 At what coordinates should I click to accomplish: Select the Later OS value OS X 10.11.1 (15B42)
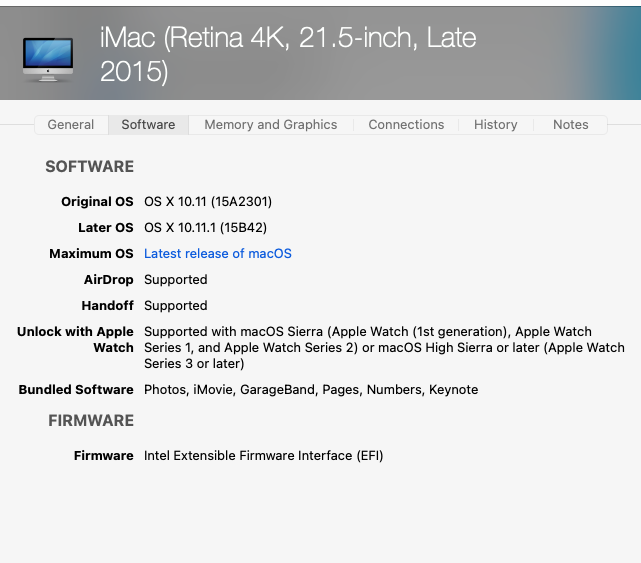[x=205, y=228]
